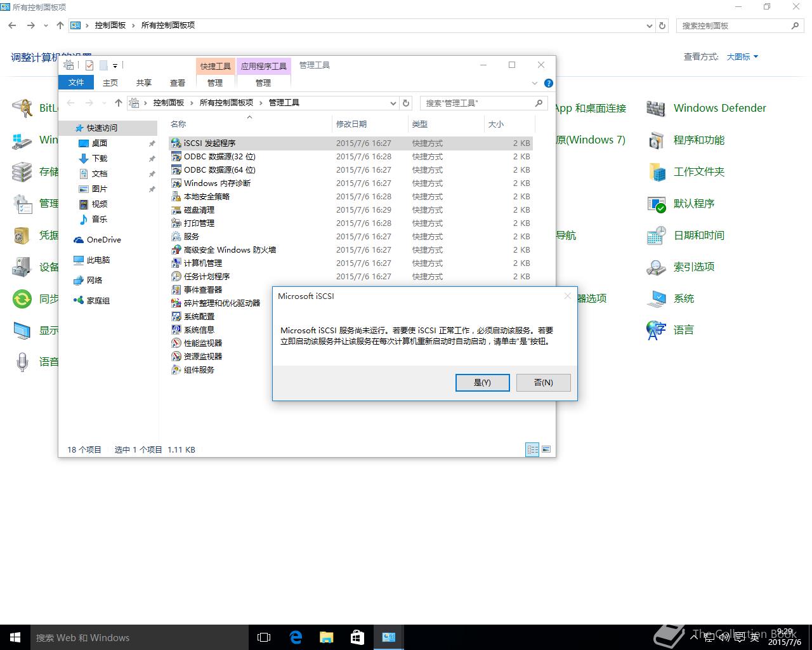Image resolution: width=812 pixels, height=650 pixels.
Task: Select the 碎片整理和优化驱动器 icon
Action: pos(176,303)
